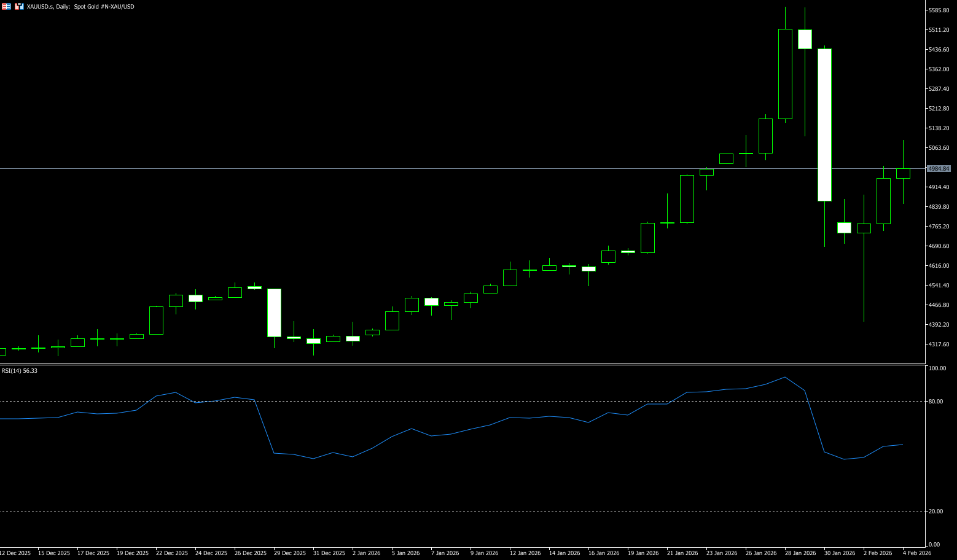This screenshot has width=957, height=560.
Task: Click the current price tag 4984.84
Action: (x=939, y=168)
